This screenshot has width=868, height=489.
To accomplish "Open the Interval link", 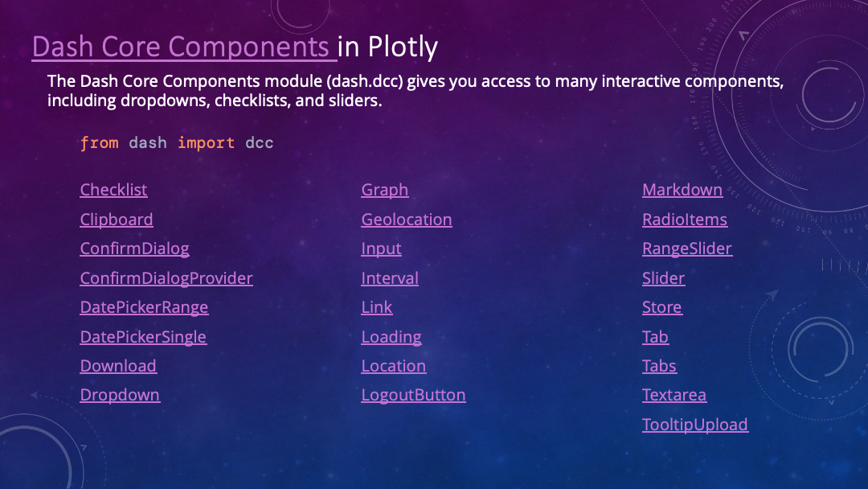I will pos(390,278).
